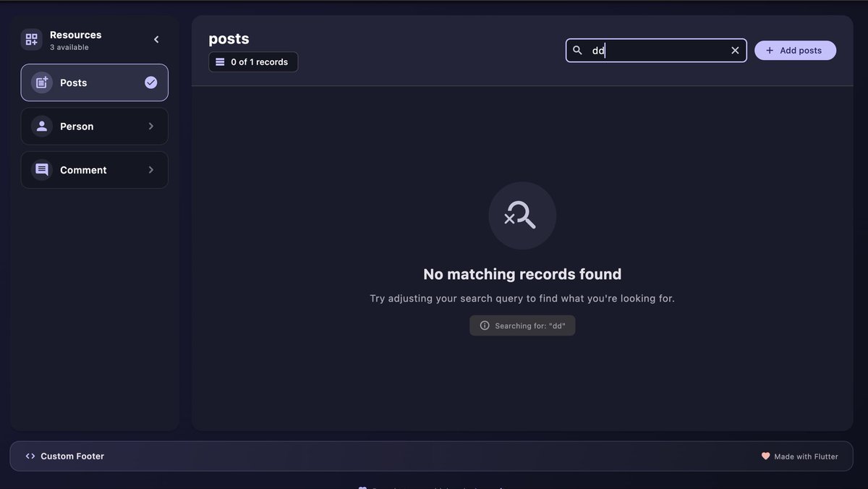Click the Person avatar icon
This screenshot has height=489, width=868.
42,127
